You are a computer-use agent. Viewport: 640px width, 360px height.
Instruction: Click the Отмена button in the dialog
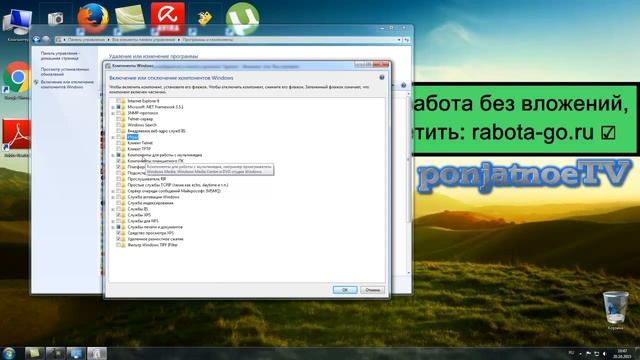372,290
